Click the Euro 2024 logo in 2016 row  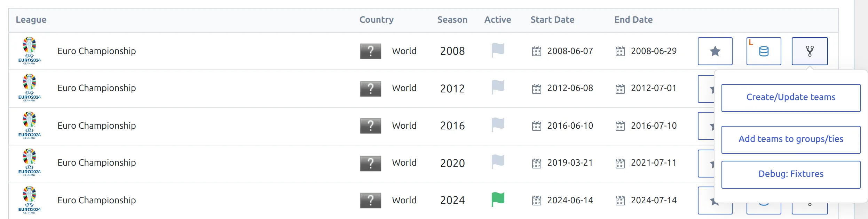[30, 126]
